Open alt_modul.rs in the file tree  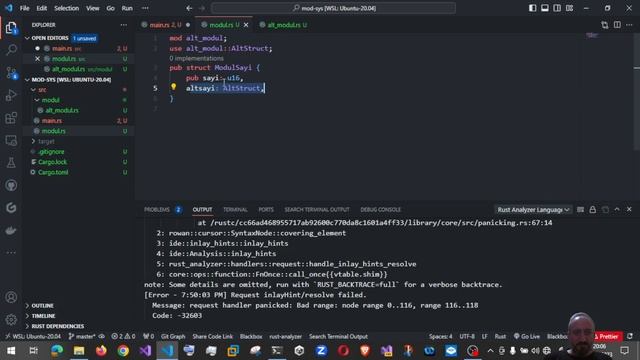(x=62, y=110)
